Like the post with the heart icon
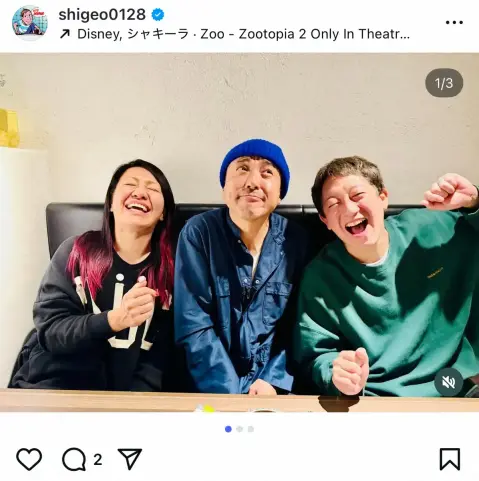Image resolution: width=479 pixels, height=481 pixels. tap(29, 459)
